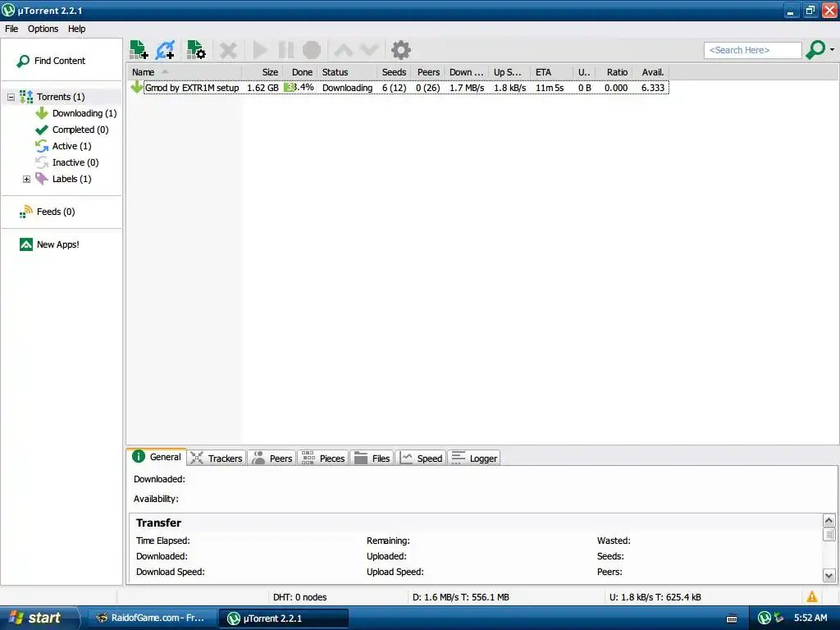This screenshot has height=630, width=840.
Task: Click the Transfer panel scroll up arrow
Action: click(x=829, y=520)
